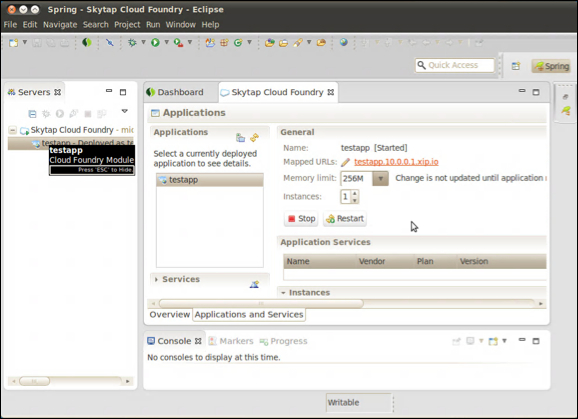Click the Pin Console icon
Screen dimensions: 578x419
[x=456, y=341]
